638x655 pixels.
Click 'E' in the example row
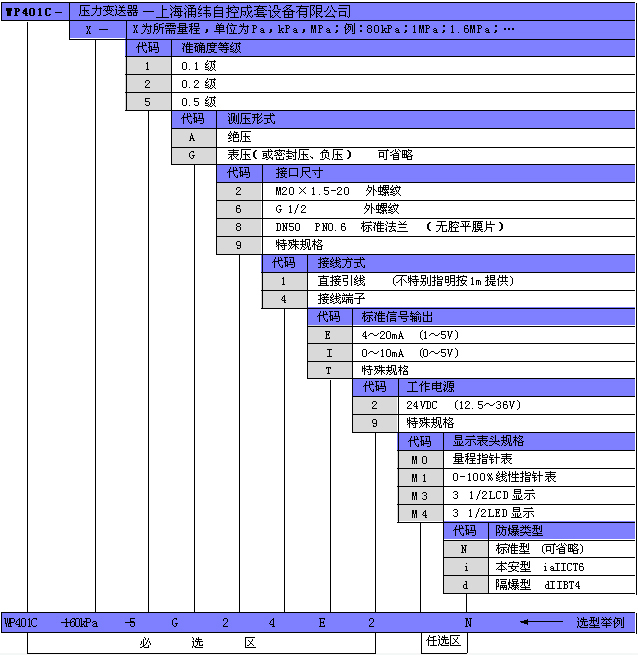coord(322,623)
